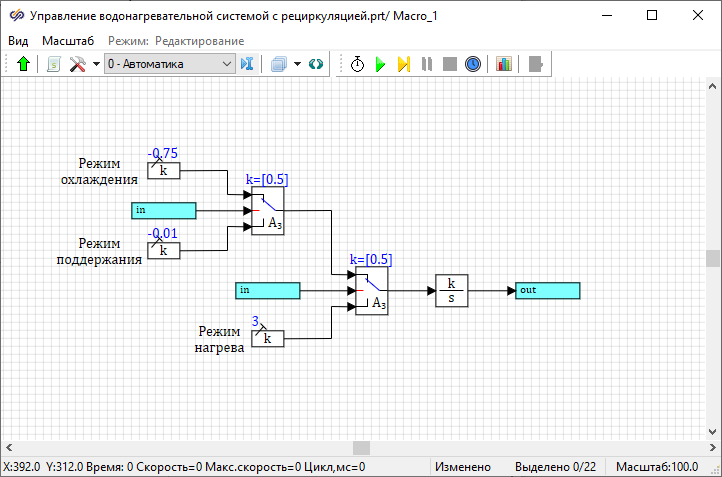Click the exit door icon

coord(537,64)
